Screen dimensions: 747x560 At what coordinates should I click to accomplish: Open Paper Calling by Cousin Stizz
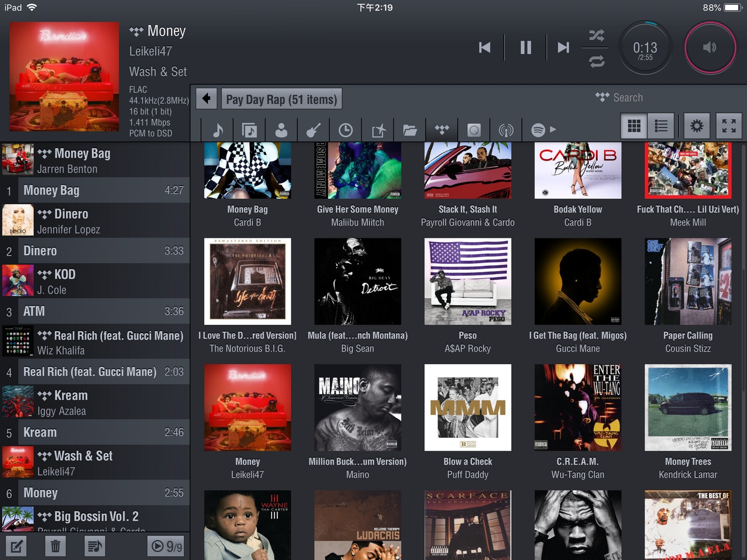(688, 282)
